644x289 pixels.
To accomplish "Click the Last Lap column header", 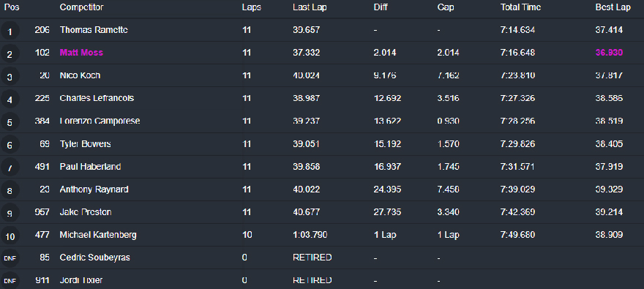I will coord(310,7).
